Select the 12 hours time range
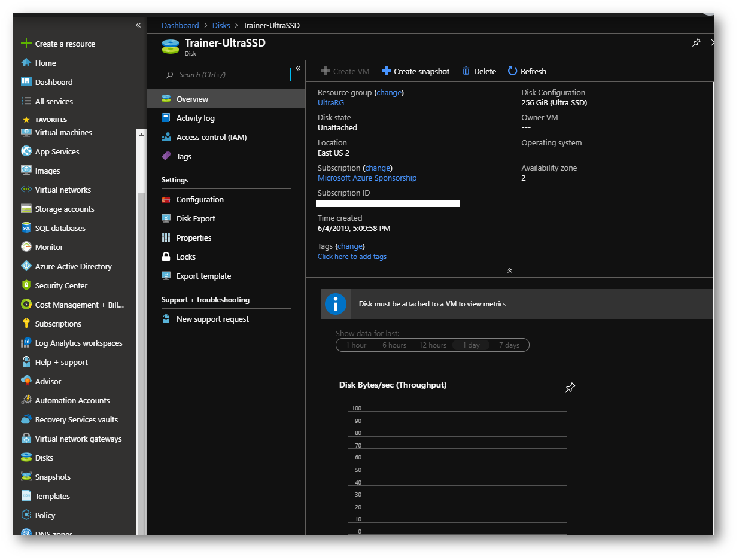The image size is (739, 560). [x=433, y=345]
